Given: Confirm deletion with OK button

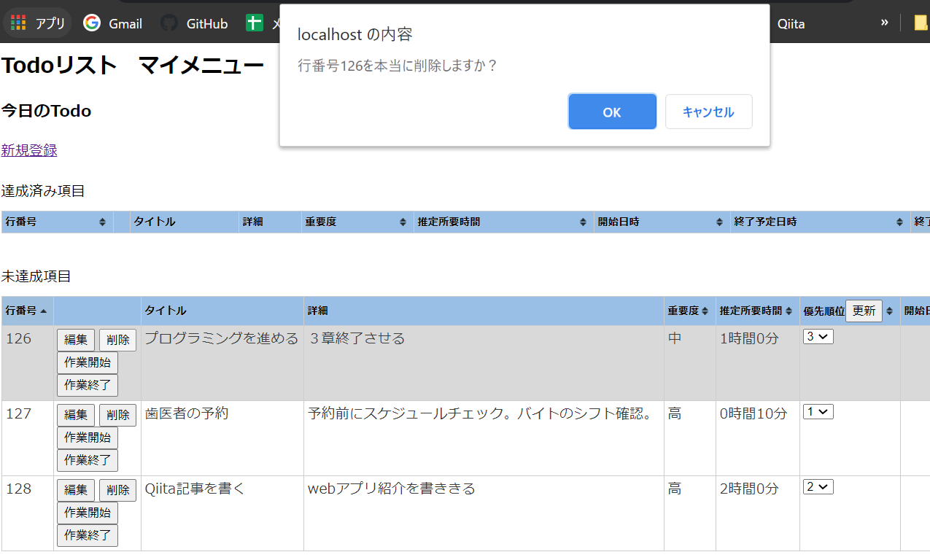Looking at the screenshot, I should (x=612, y=112).
